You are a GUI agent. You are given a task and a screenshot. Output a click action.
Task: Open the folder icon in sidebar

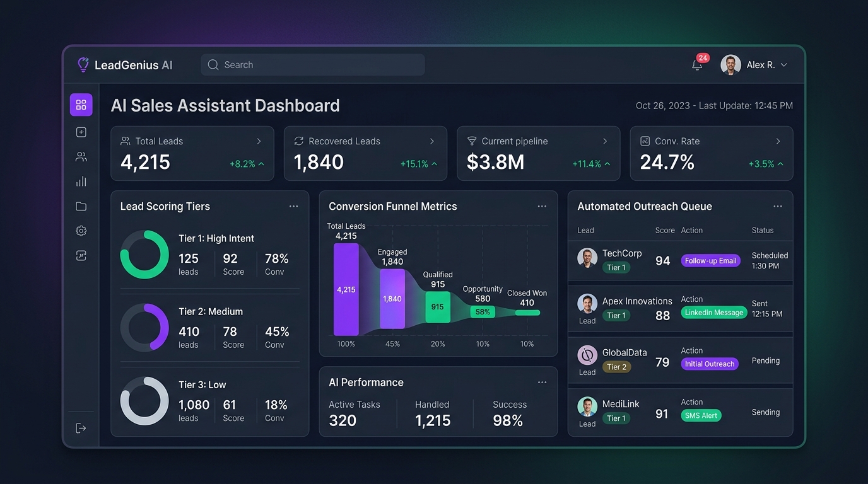(81, 206)
